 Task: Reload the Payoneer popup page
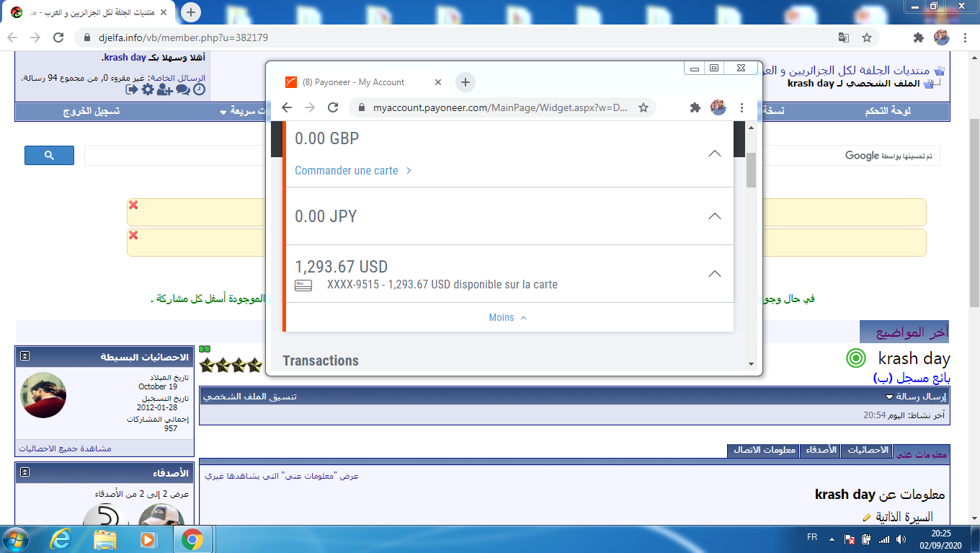(x=333, y=107)
